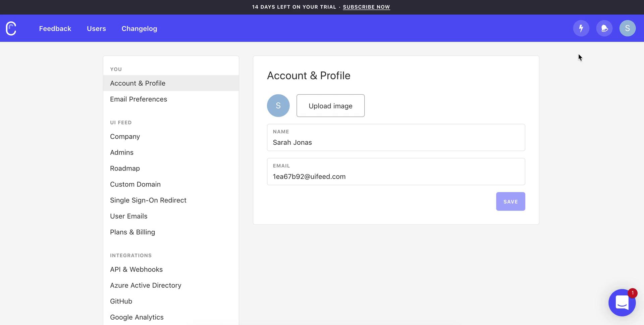This screenshot has width=644, height=325.
Task: Click into the Email input field
Action: [x=396, y=177]
